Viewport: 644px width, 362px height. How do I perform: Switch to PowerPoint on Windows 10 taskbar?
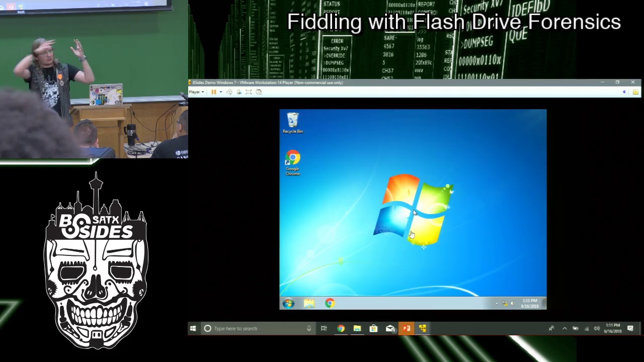click(407, 328)
